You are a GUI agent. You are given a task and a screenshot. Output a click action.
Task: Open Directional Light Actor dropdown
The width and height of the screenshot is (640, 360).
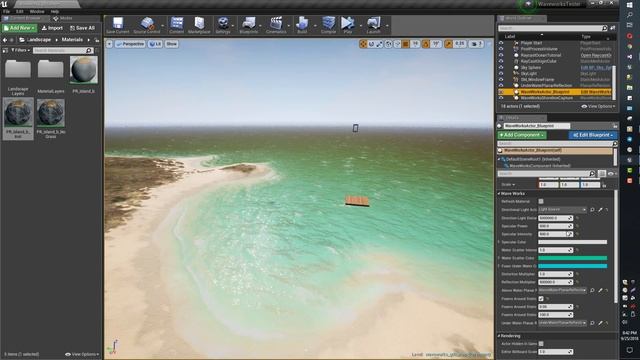pyautogui.click(x=562, y=210)
